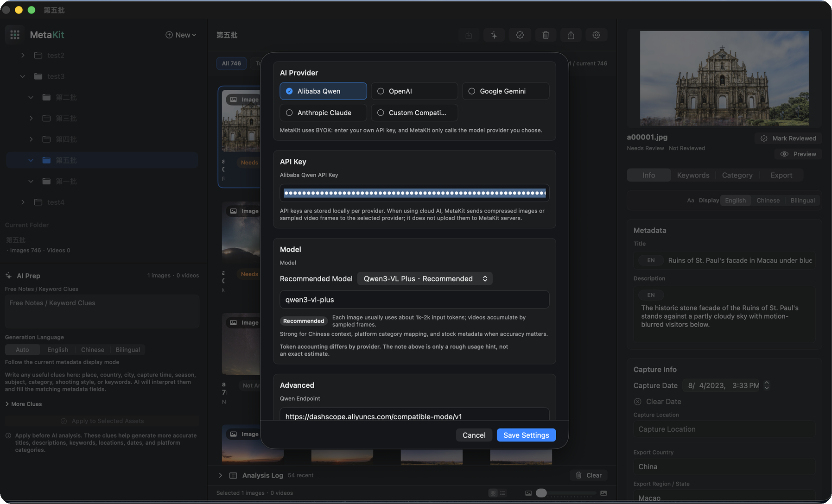
Task: Select Anthropic Claude provider
Action: coord(323,113)
